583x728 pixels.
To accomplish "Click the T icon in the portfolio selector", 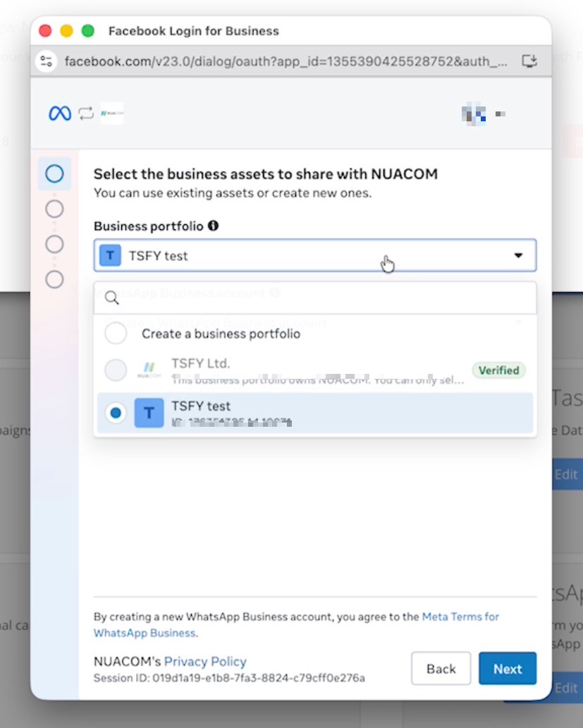I will point(111,255).
